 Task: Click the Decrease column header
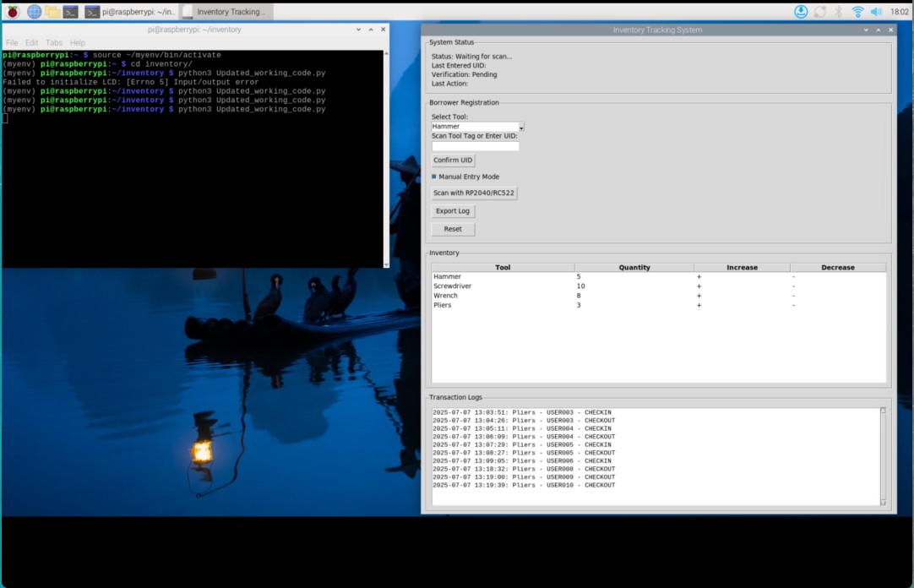838,268
